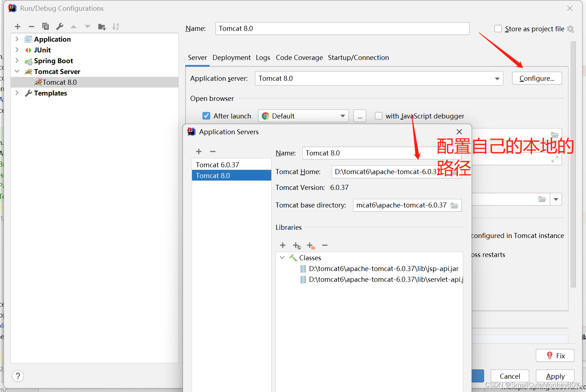Focus the configuration Name field
The image size is (586, 392).
point(342,28)
